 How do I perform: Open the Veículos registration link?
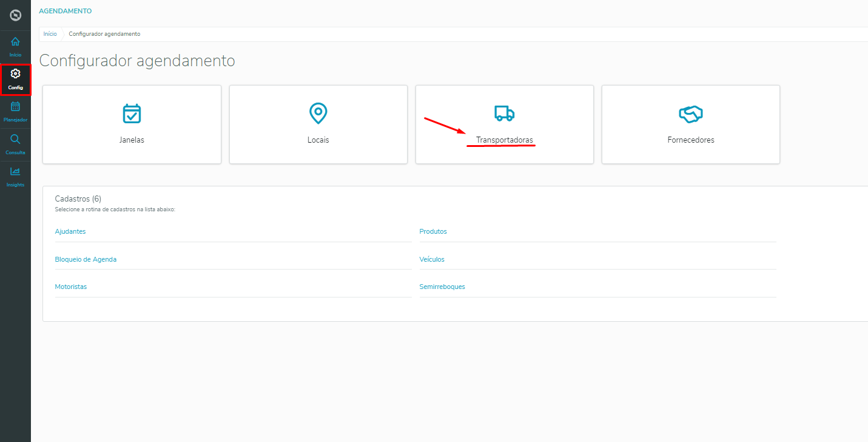point(432,259)
